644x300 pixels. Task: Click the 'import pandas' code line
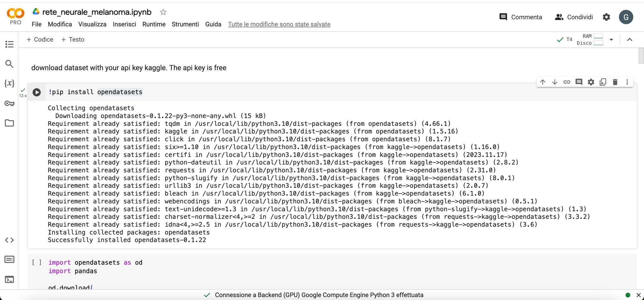[73, 271]
